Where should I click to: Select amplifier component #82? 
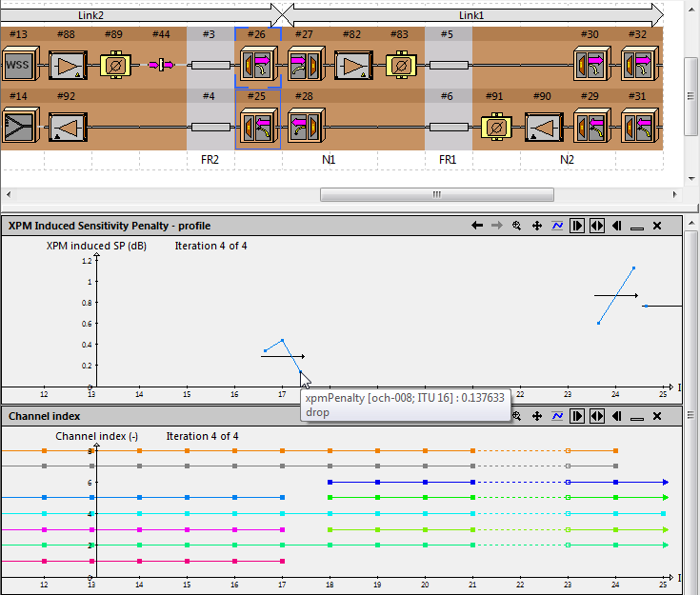click(x=353, y=66)
